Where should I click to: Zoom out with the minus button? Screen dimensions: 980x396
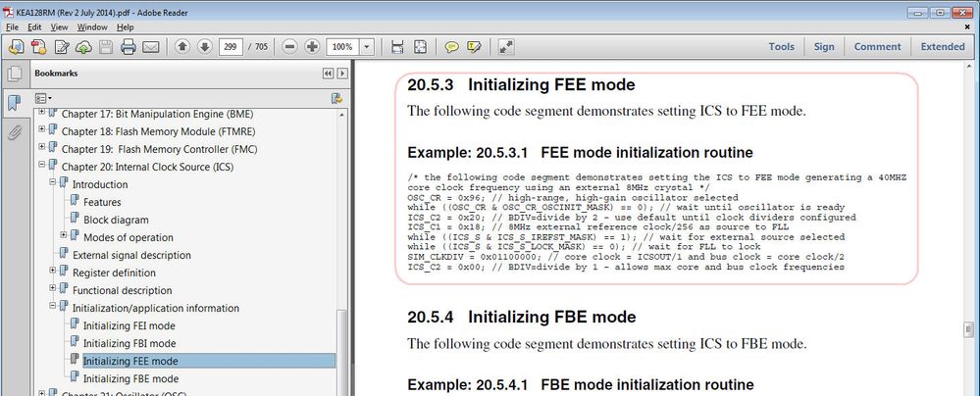click(289, 46)
